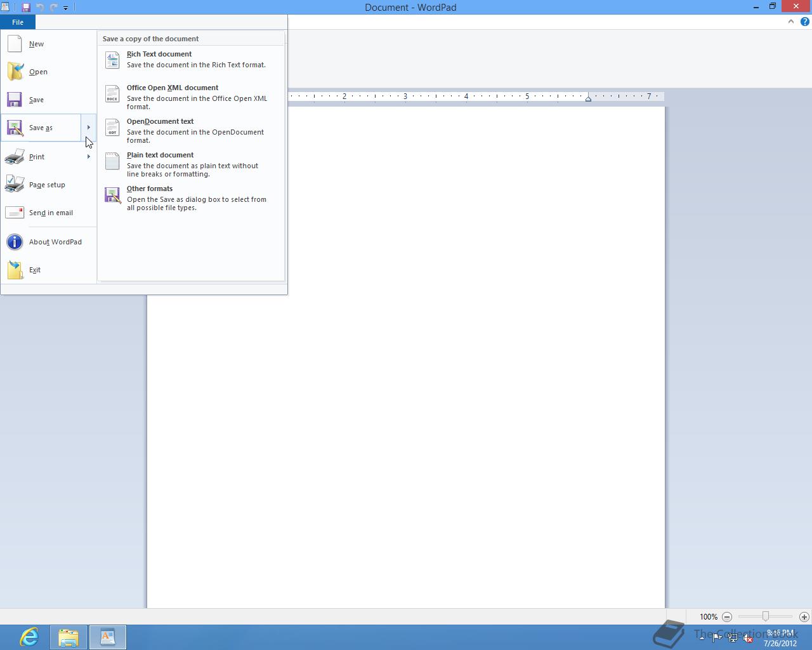The image size is (812, 650).
Task: Click the Open folder icon
Action: pyautogui.click(x=15, y=72)
